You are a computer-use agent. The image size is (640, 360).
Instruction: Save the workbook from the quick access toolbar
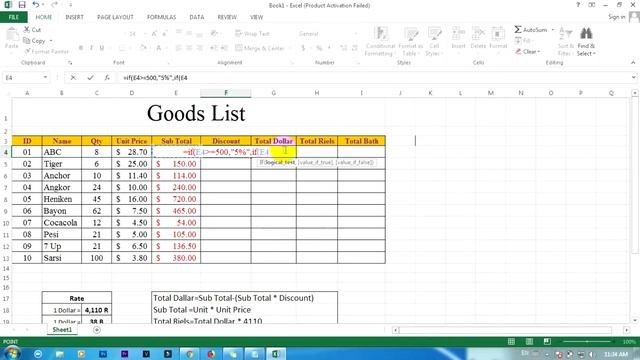click(x=22, y=5)
